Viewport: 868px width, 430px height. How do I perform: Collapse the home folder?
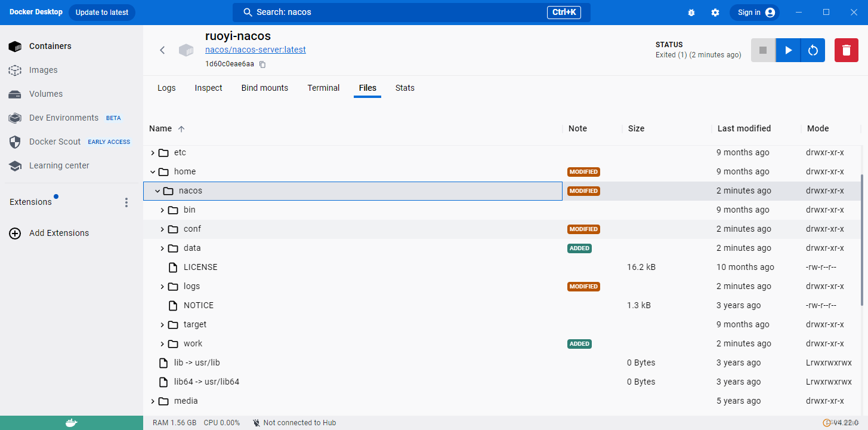click(x=153, y=171)
